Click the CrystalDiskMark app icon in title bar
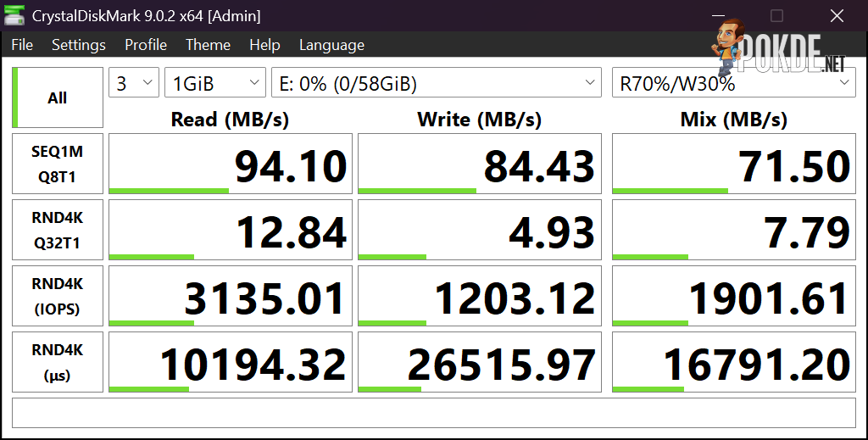 pyautogui.click(x=14, y=15)
